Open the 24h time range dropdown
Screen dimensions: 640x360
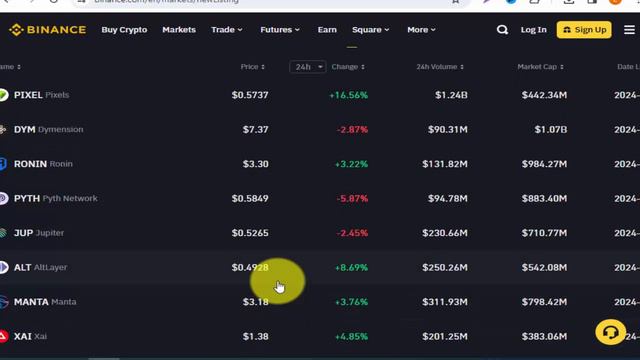[x=308, y=67]
